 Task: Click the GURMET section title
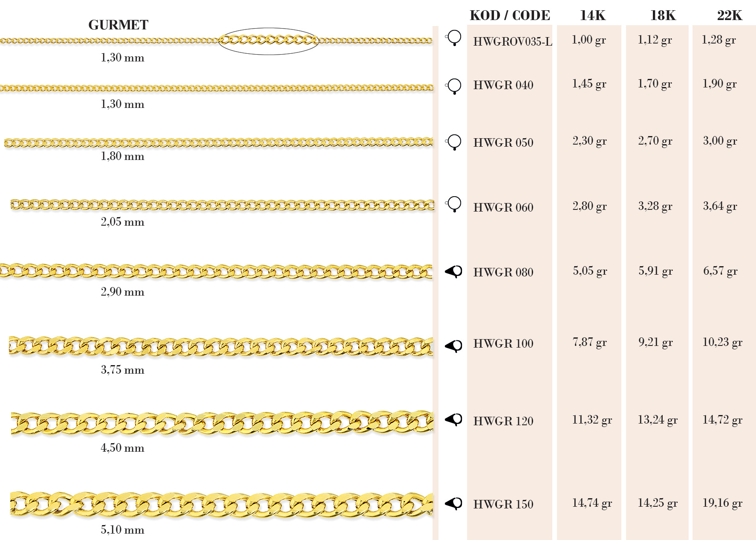pos(118,25)
